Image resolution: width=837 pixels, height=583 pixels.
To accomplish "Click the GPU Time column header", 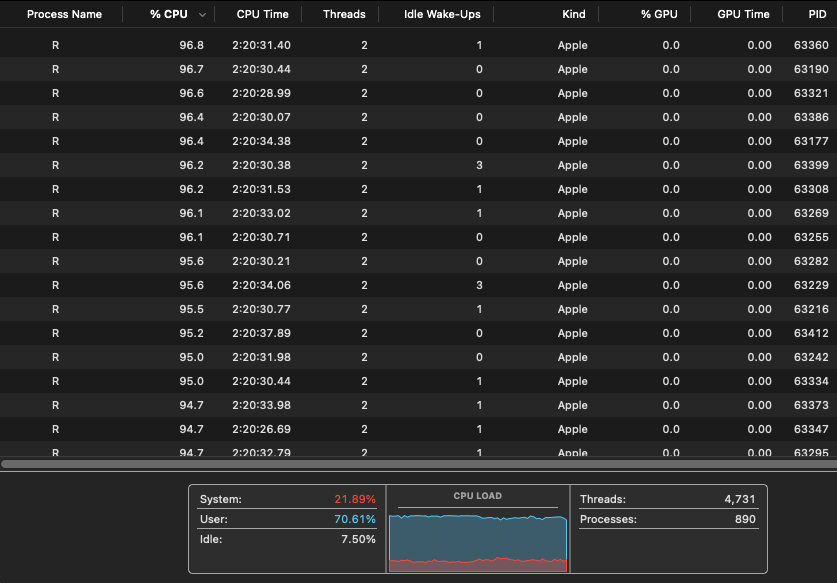I will [x=743, y=14].
